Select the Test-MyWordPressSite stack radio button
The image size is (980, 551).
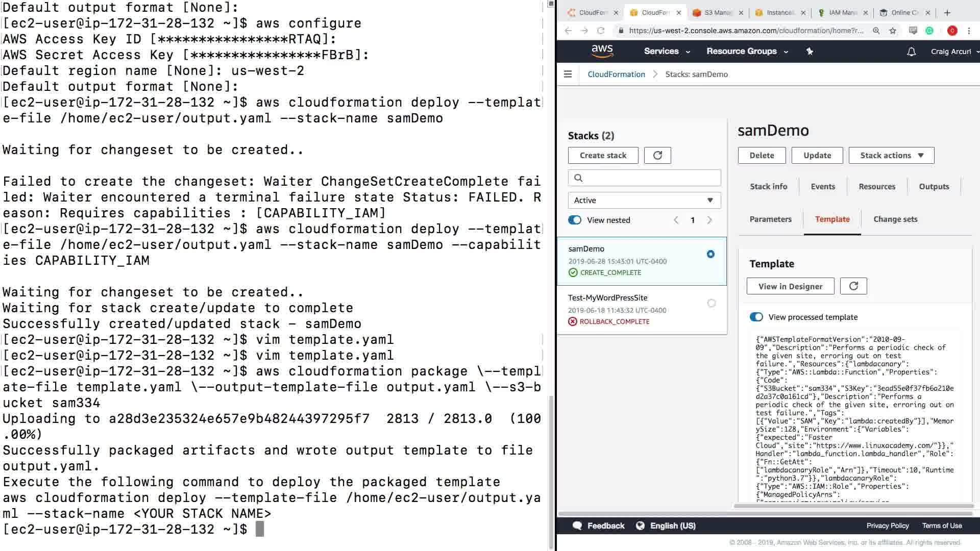pyautogui.click(x=712, y=303)
